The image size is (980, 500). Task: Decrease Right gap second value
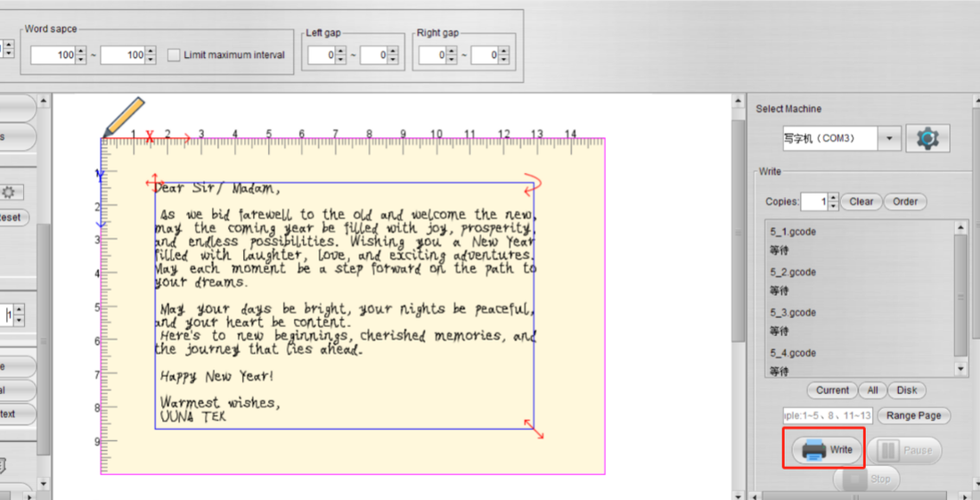[503, 60]
